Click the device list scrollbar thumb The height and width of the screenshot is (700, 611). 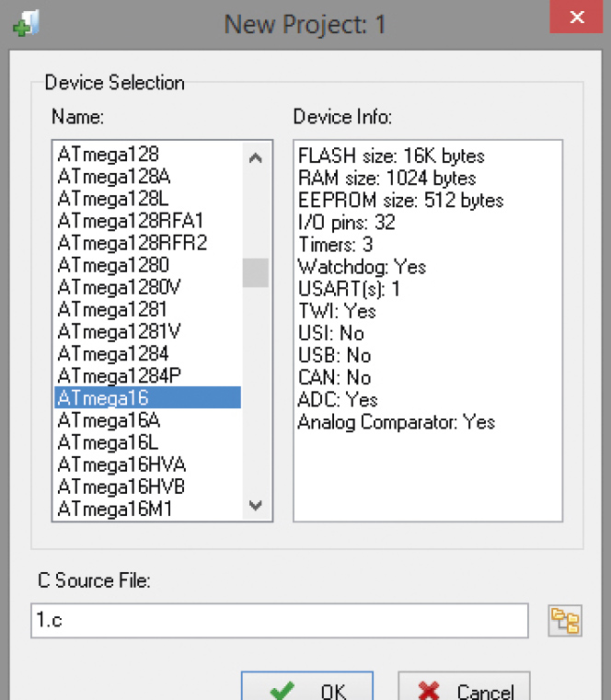(256, 272)
